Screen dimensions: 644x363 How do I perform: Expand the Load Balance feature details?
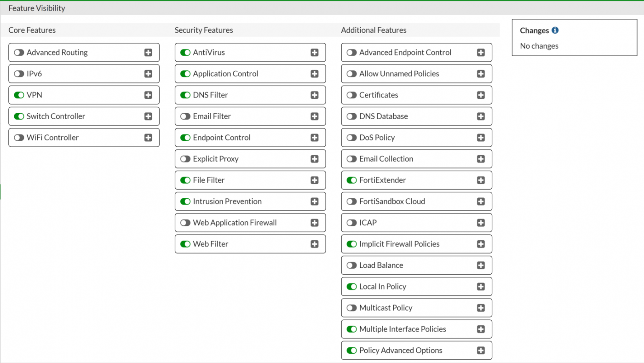pyautogui.click(x=481, y=265)
